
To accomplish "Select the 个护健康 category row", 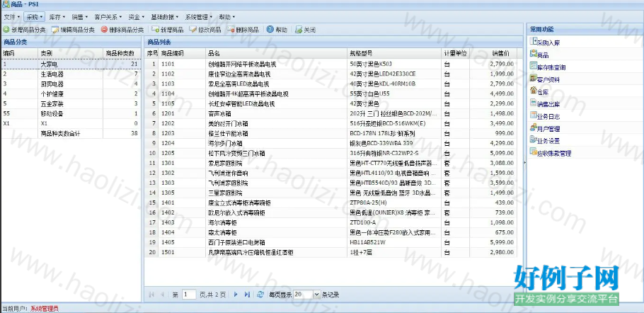I will (71, 94).
